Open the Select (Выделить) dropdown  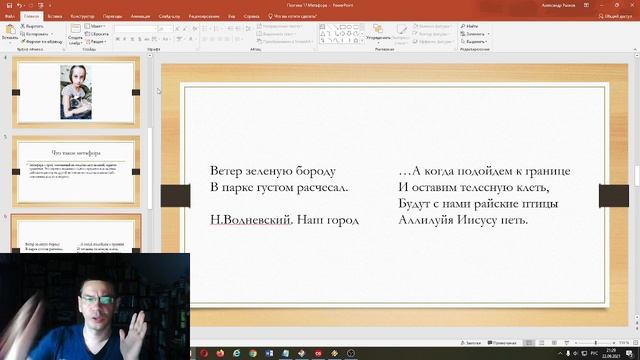(474, 42)
